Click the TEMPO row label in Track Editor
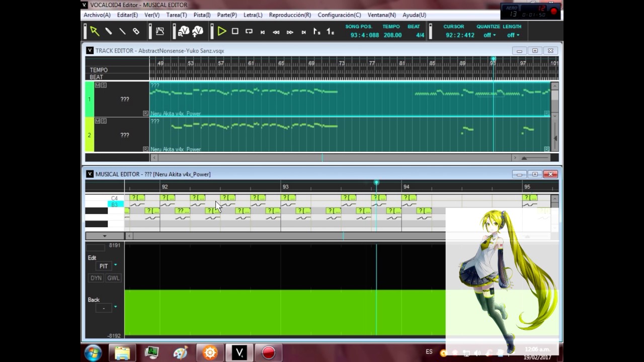Screen dimensions: 644x362 (99, 70)
